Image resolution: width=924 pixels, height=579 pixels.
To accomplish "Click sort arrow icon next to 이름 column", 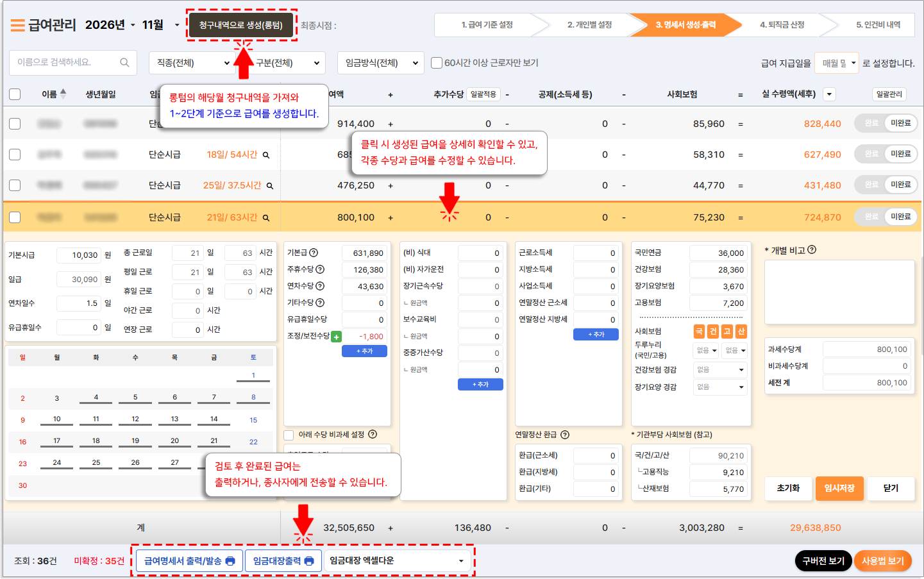I will 63,94.
